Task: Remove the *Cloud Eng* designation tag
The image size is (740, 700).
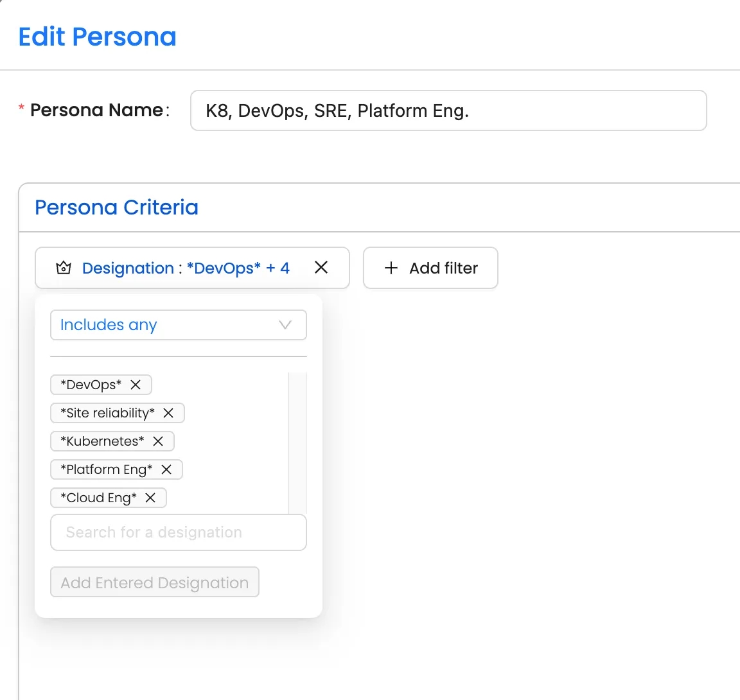Action: [150, 498]
